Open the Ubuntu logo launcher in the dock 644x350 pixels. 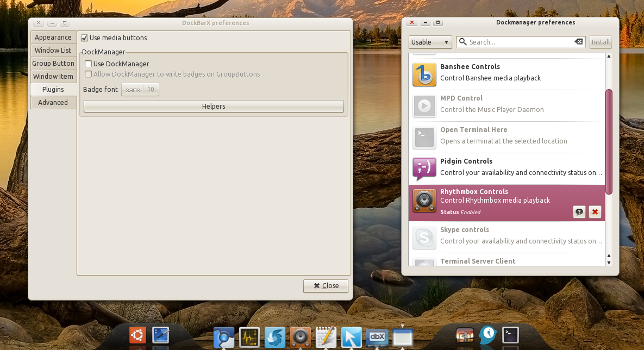pyautogui.click(x=137, y=335)
